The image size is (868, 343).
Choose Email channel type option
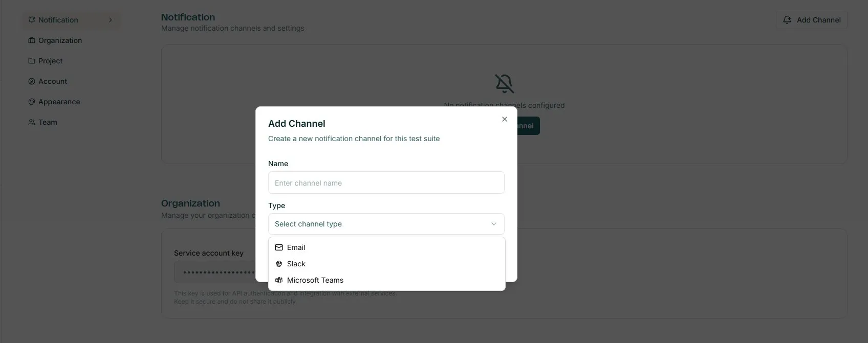click(386, 247)
